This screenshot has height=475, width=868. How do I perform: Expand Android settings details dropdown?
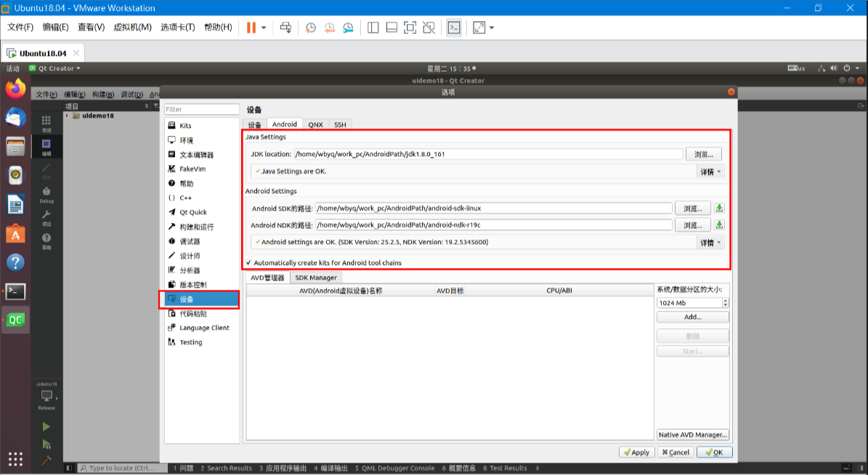(x=710, y=243)
